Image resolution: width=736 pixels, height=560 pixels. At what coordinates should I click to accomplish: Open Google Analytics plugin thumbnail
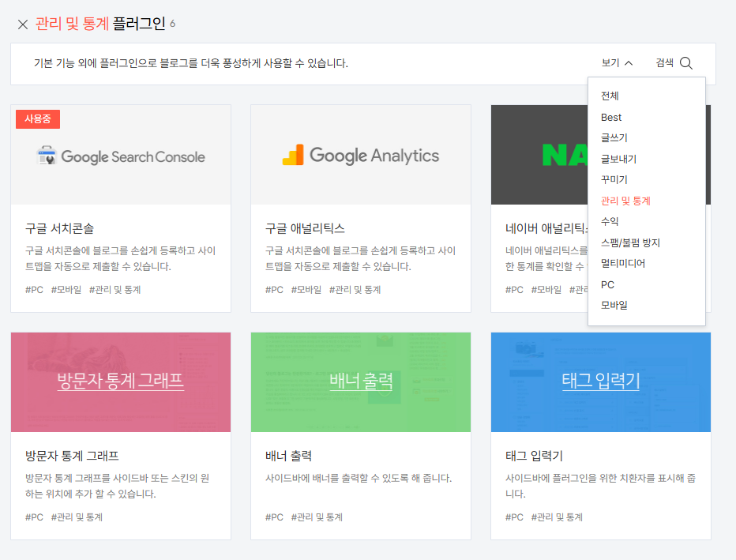360,155
